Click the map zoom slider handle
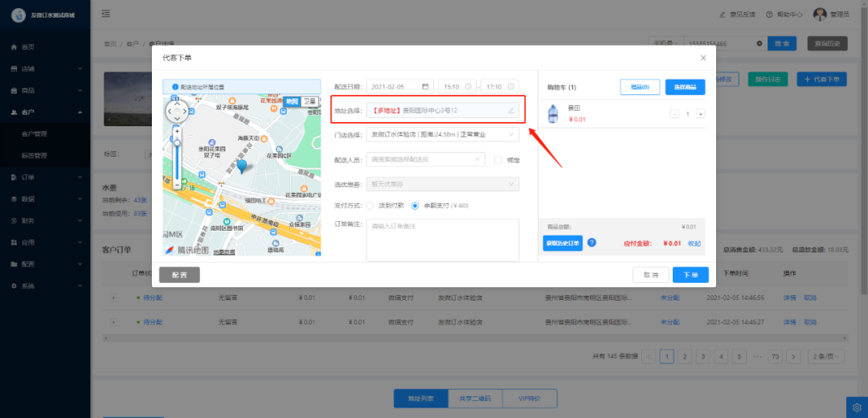 click(x=177, y=143)
